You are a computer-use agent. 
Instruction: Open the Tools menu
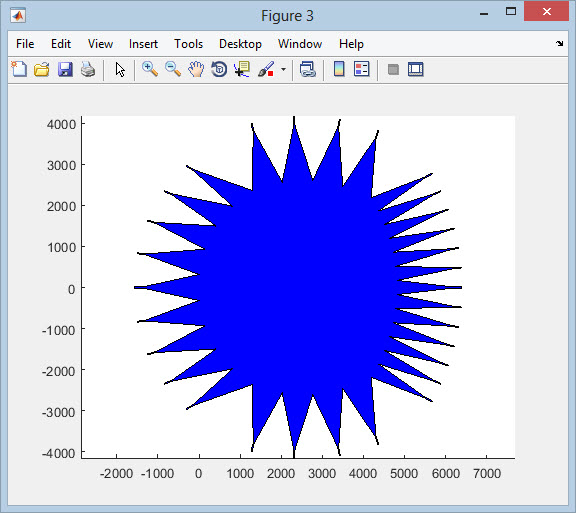tap(188, 44)
